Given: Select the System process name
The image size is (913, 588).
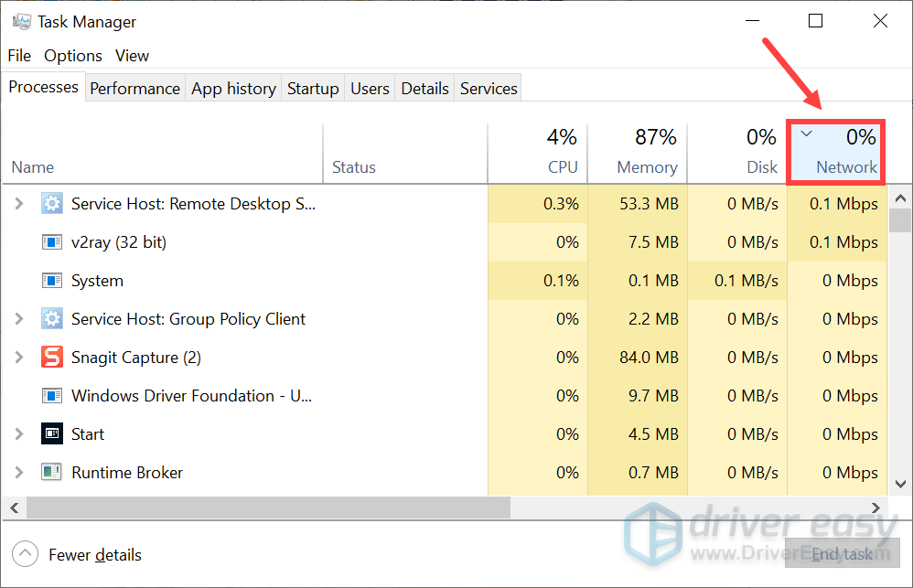Looking at the screenshot, I should tap(97, 281).
